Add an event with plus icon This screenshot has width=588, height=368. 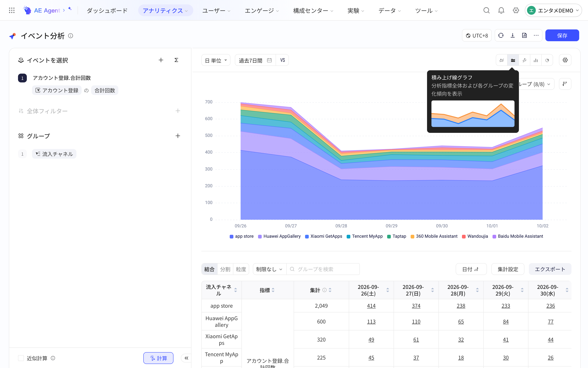tap(161, 60)
